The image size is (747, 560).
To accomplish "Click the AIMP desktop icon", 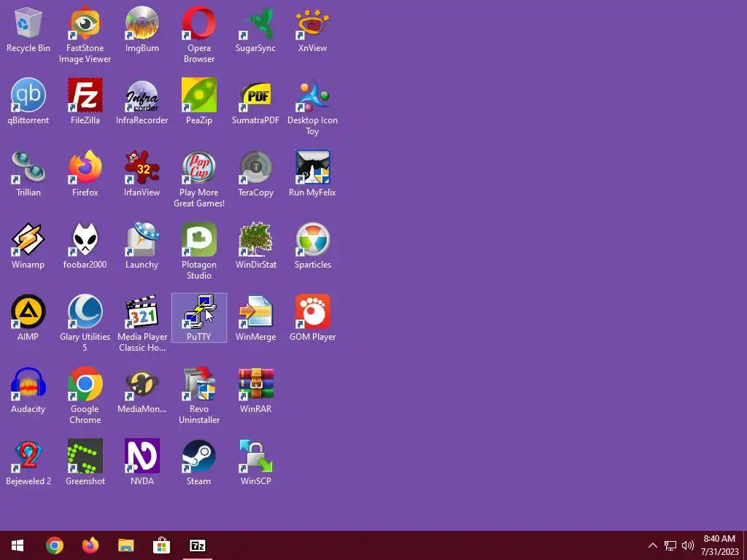I will click(28, 318).
